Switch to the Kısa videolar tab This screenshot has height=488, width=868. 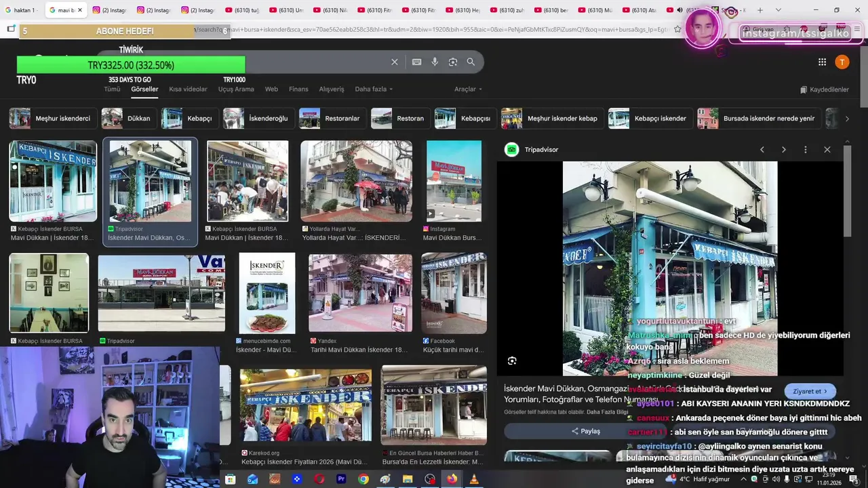pos(188,89)
